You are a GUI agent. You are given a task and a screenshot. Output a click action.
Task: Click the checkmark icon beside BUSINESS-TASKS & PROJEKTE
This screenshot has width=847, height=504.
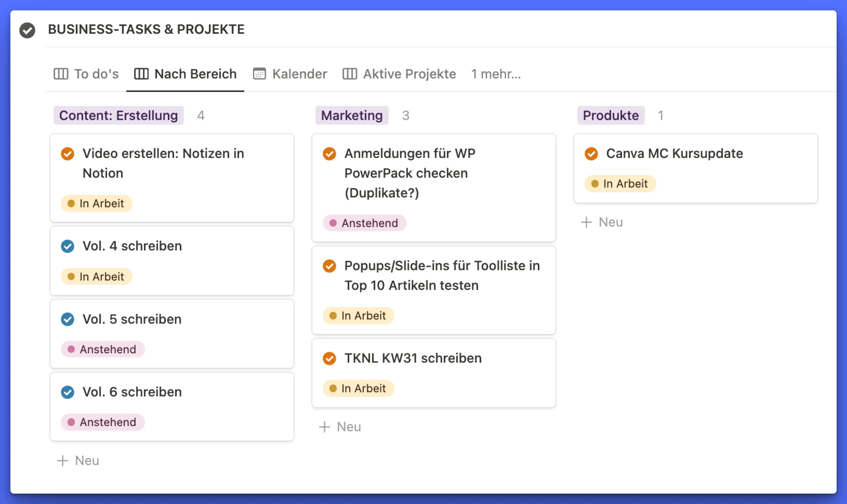27,30
